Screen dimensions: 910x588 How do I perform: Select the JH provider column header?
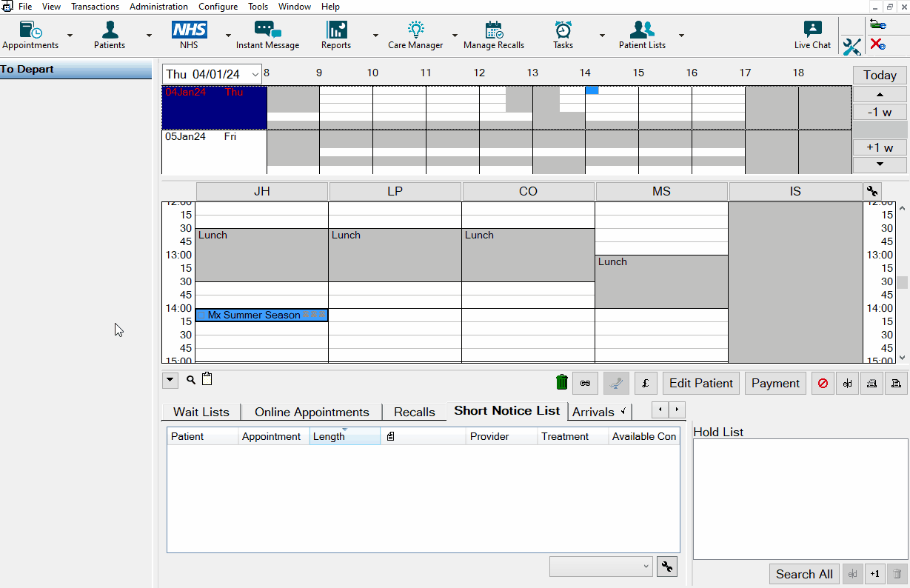pos(262,191)
